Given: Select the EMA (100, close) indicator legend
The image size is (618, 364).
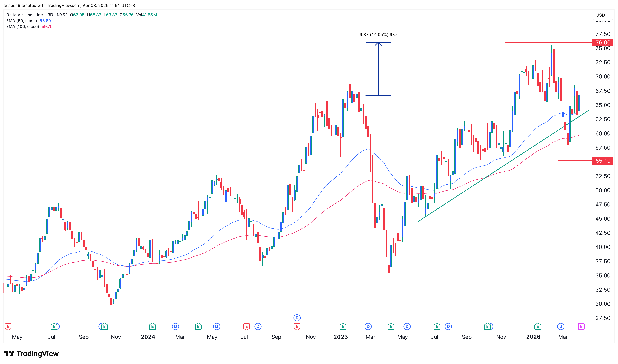Looking at the screenshot, I should 23,27.
